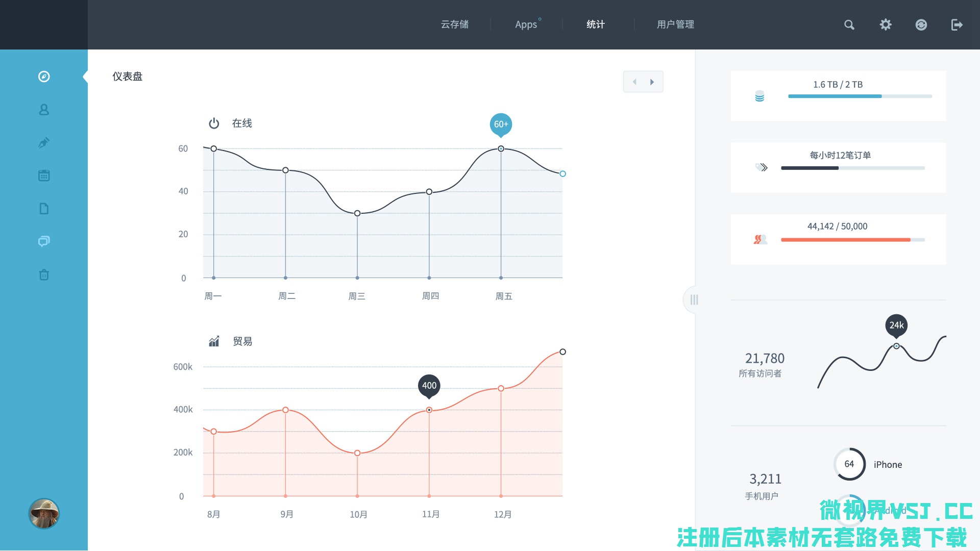
Task: Click the user profile sidebar icon
Action: click(x=44, y=110)
